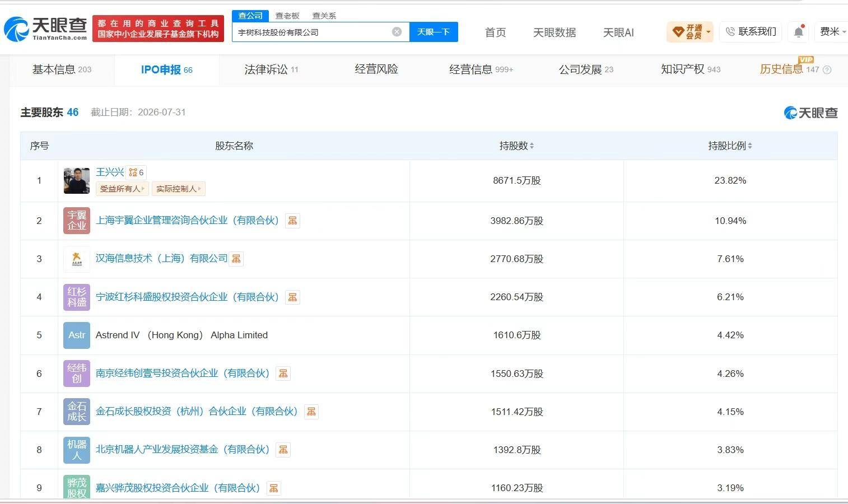Open 金石成长股权投资（杭州）合伙企业 link

[x=197, y=412]
